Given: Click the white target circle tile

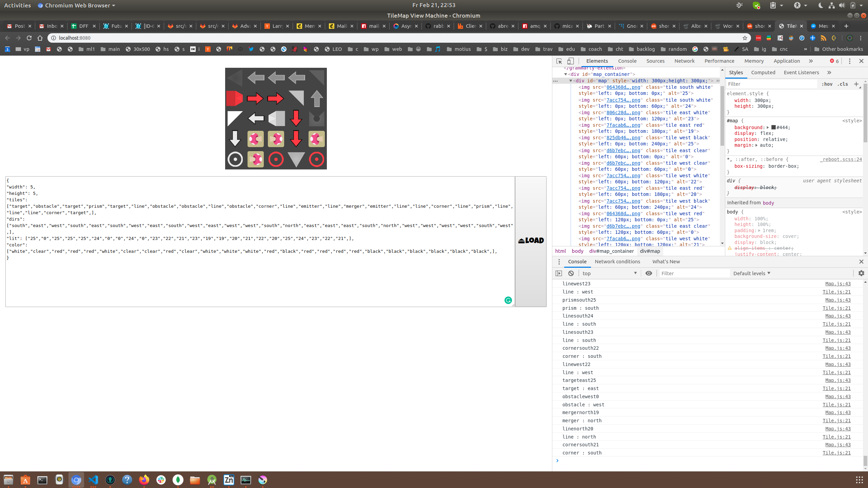Looking at the screenshot, I should (235, 159).
